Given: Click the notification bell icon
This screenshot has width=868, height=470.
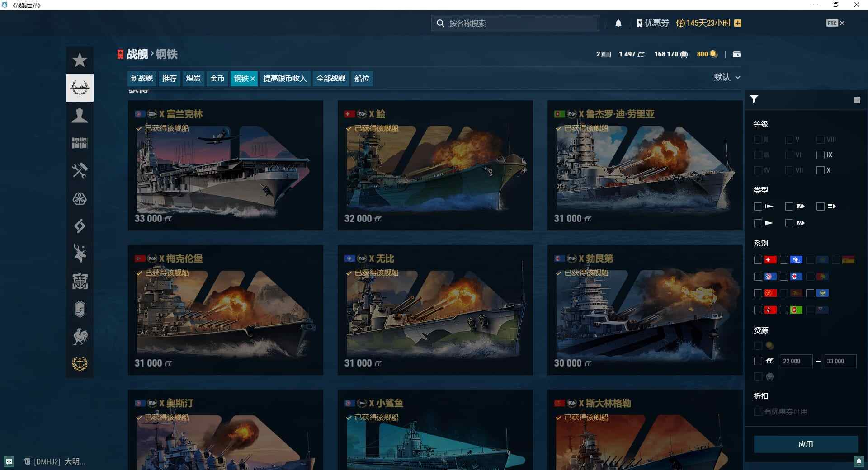Looking at the screenshot, I should pos(619,23).
